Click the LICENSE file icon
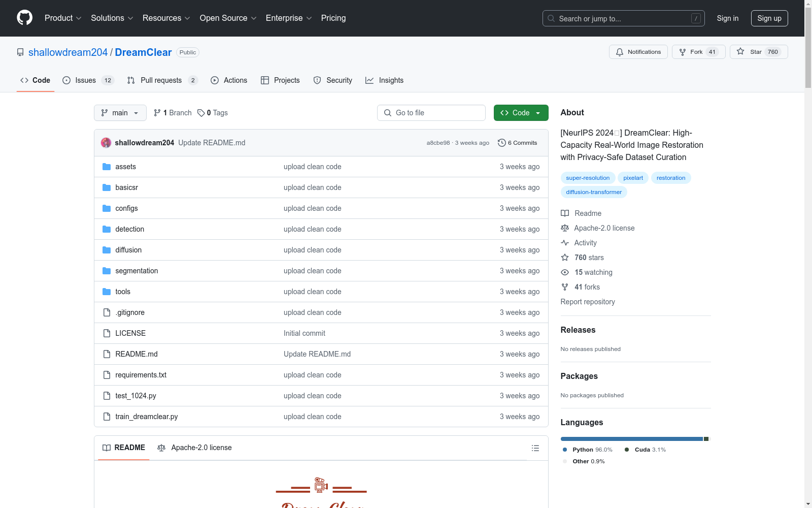 click(107, 333)
